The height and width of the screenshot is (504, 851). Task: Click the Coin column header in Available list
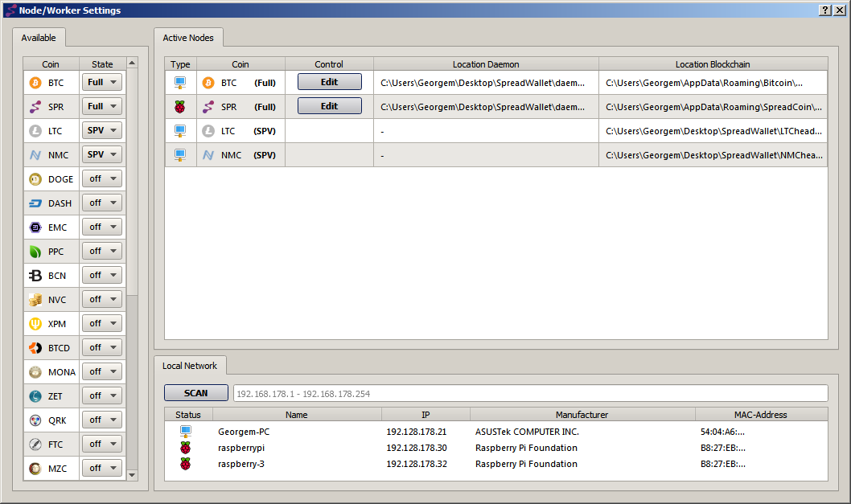(x=51, y=64)
